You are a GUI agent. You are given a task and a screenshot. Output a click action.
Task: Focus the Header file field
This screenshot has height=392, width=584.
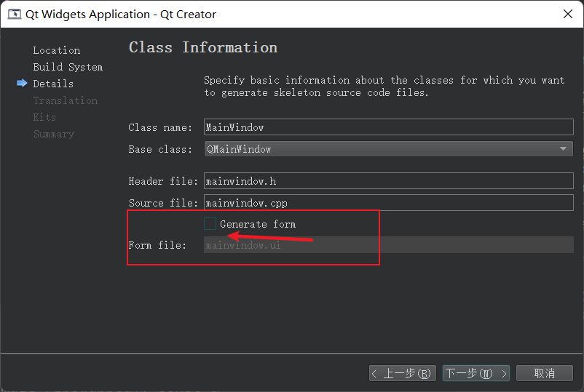[388, 181]
